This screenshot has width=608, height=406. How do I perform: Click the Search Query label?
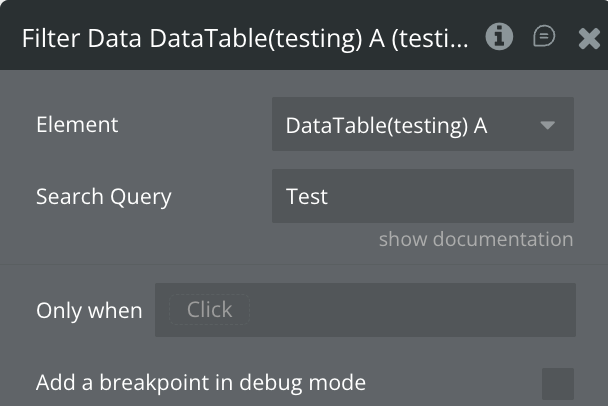pos(104,197)
